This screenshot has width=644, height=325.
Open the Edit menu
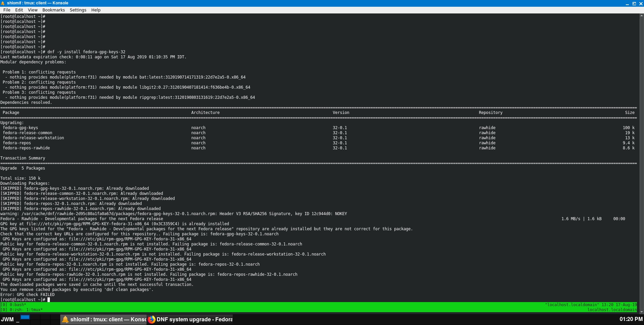pyautogui.click(x=19, y=10)
